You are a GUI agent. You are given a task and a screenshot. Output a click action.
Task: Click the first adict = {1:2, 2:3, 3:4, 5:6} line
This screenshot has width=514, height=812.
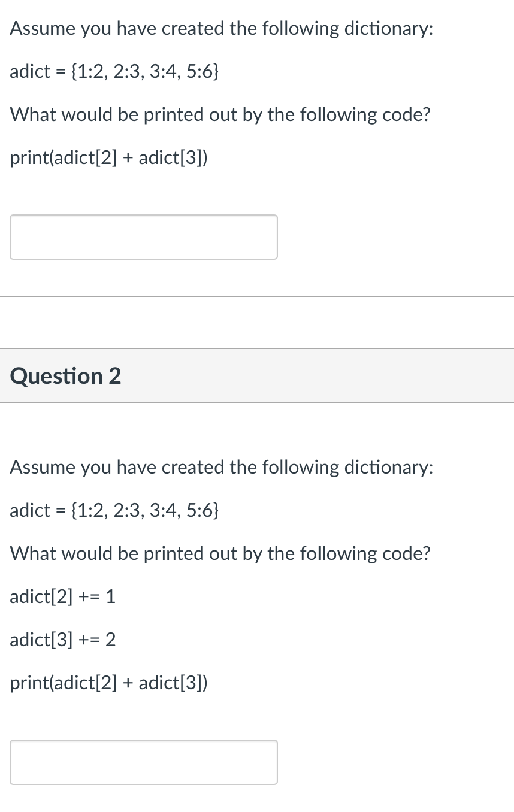pyautogui.click(x=114, y=72)
